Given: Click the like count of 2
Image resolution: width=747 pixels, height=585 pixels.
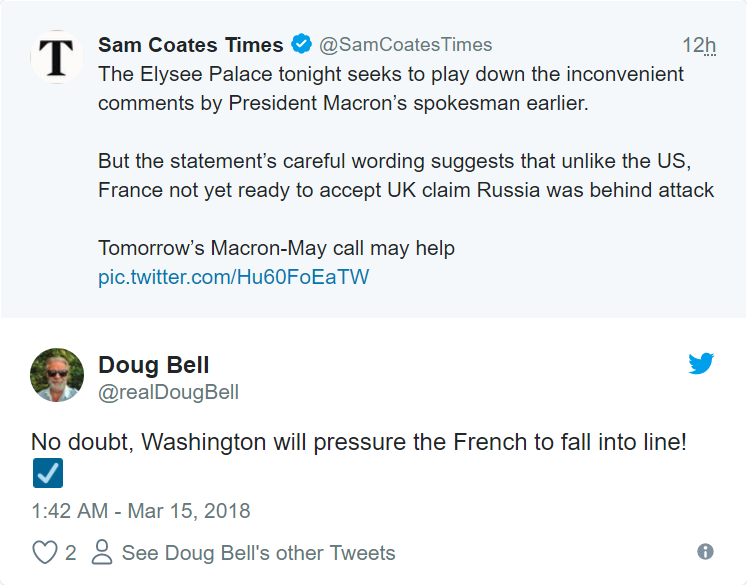Looking at the screenshot, I should [71, 553].
